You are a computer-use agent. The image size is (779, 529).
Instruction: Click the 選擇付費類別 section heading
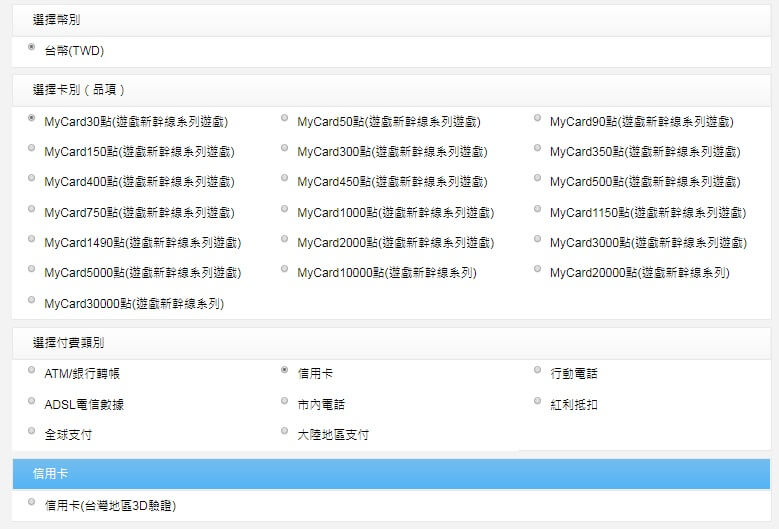click(x=68, y=343)
